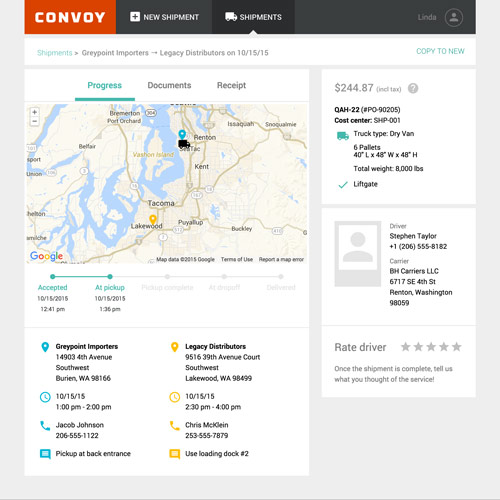The height and width of the screenshot is (500, 500).
Task: Click the Delivered step dot
Action: [x=281, y=277]
